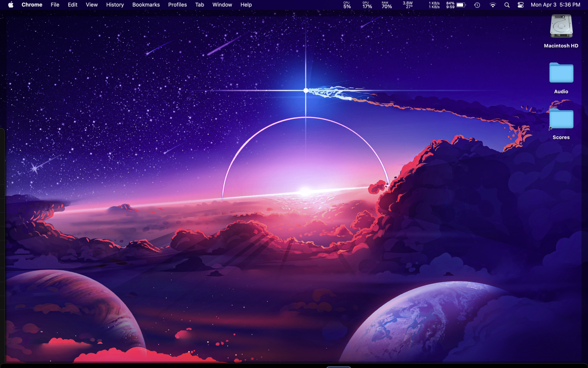Open the Wi-Fi status icon
Screen dimensions: 588x368
coord(492,5)
